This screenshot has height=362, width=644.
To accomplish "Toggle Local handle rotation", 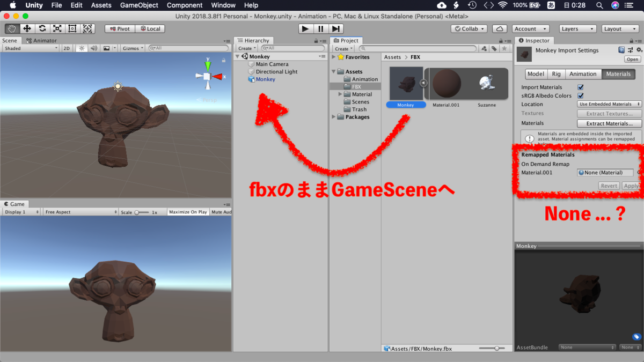I will tap(150, 28).
